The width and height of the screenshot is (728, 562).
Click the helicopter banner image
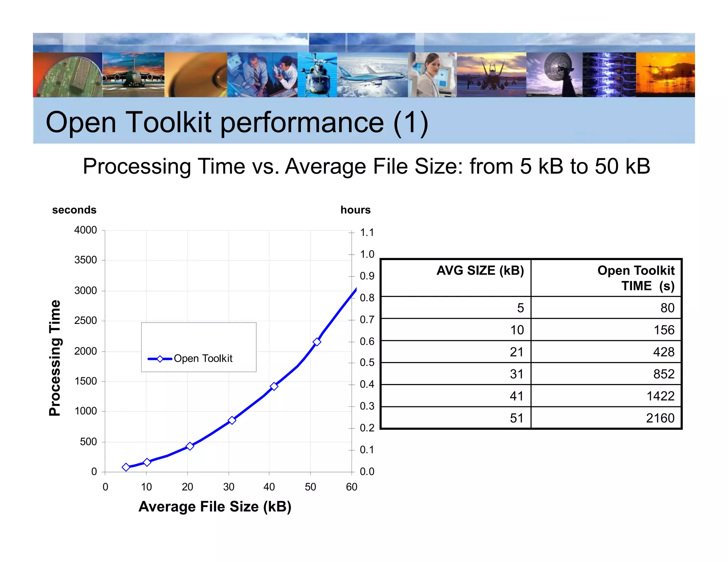317,75
